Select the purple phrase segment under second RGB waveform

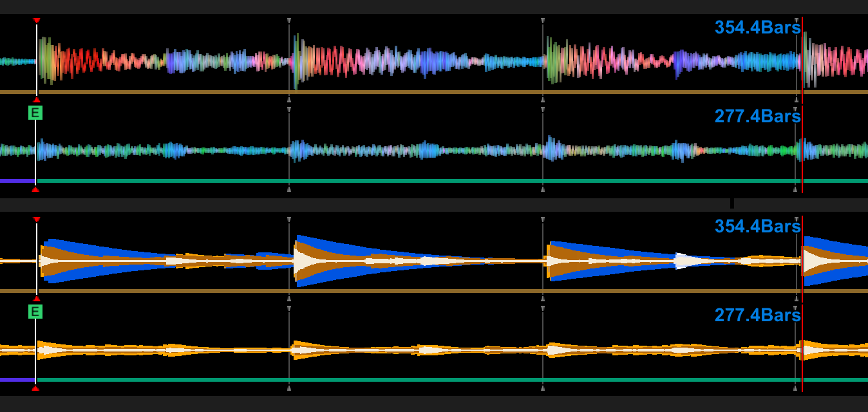[x=17, y=181]
